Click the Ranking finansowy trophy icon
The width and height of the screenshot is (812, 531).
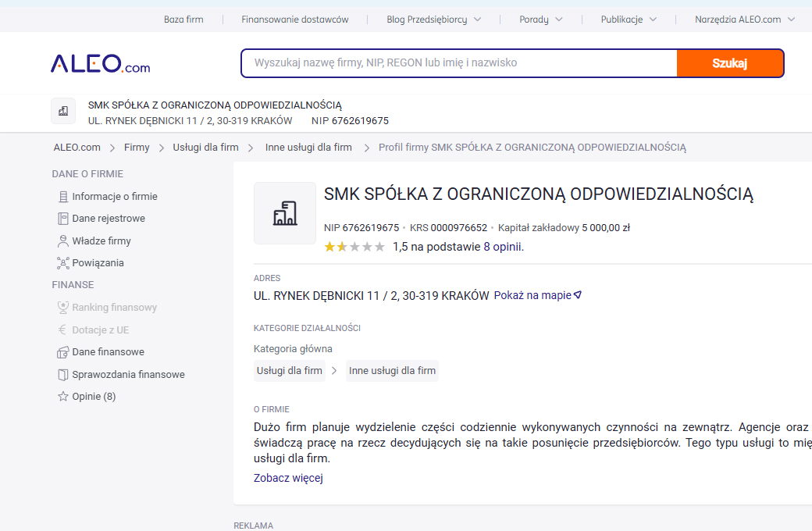(x=63, y=308)
